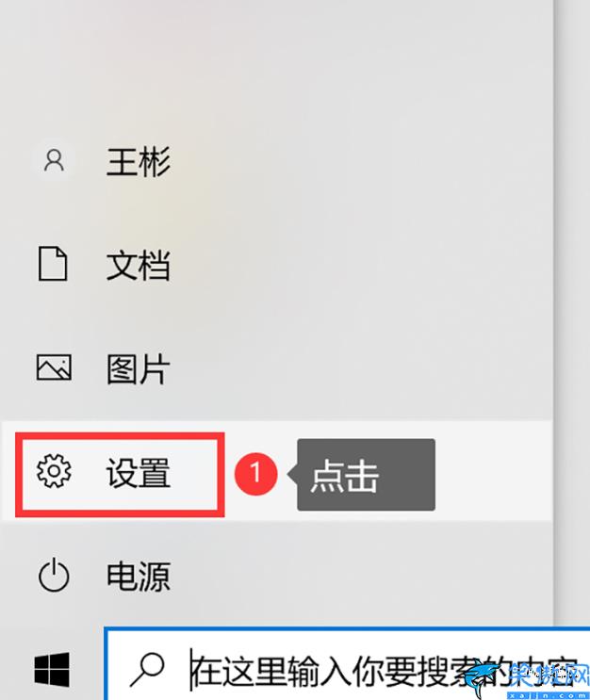Click the power symbol icon

54,575
